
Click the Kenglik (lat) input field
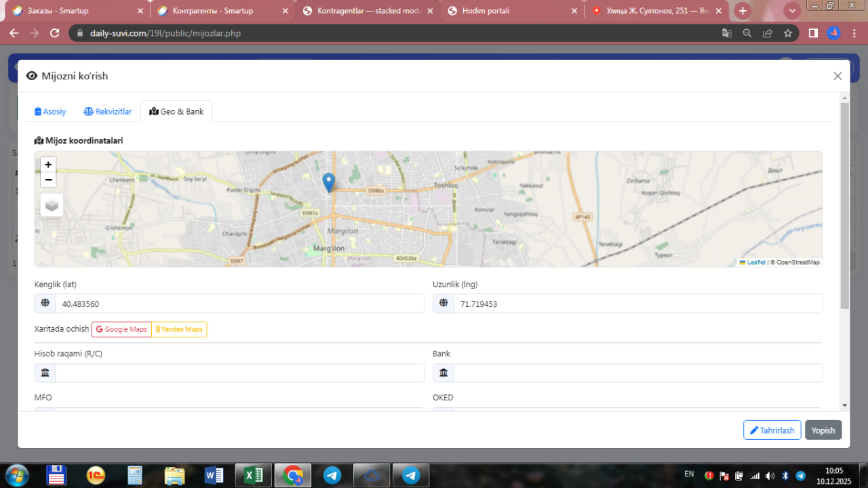pyautogui.click(x=239, y=304)
